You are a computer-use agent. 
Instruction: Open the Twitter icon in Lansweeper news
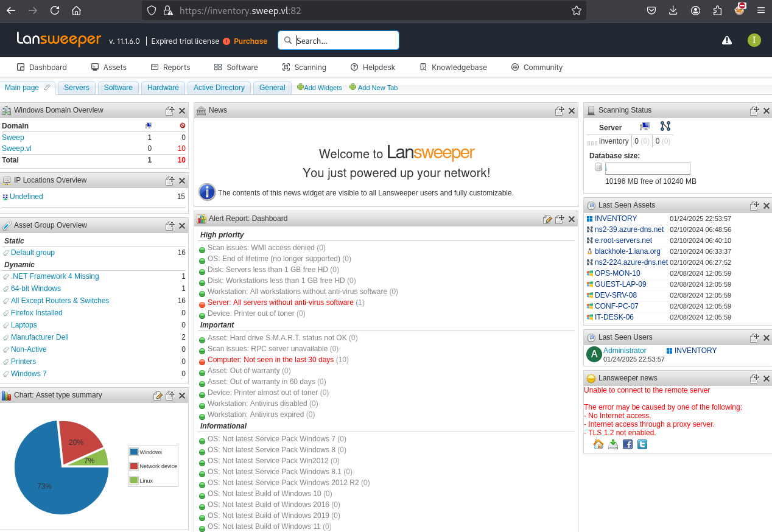point(642,444)
